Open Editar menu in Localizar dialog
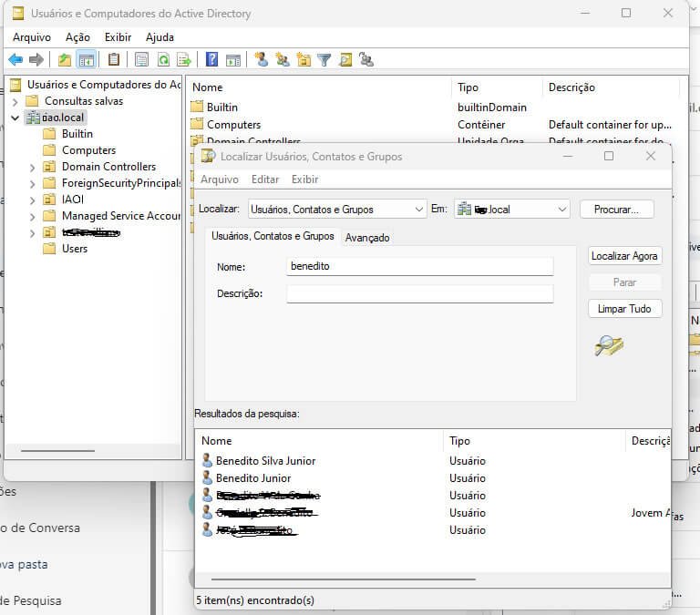Viewport: 700px width, 615px height. click(x=265, y=179)
